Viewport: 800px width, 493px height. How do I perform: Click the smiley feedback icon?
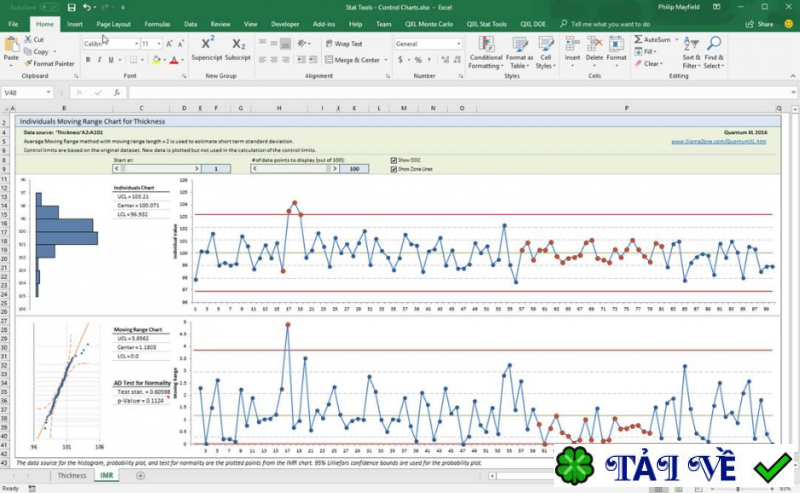[x=788, y=24]
